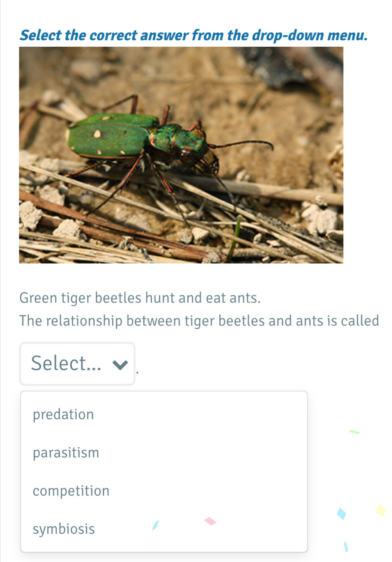Click the yellow confetti piece
Image resolution: width=392 pixels, height=562 pixels.
[x=381, y=511]
